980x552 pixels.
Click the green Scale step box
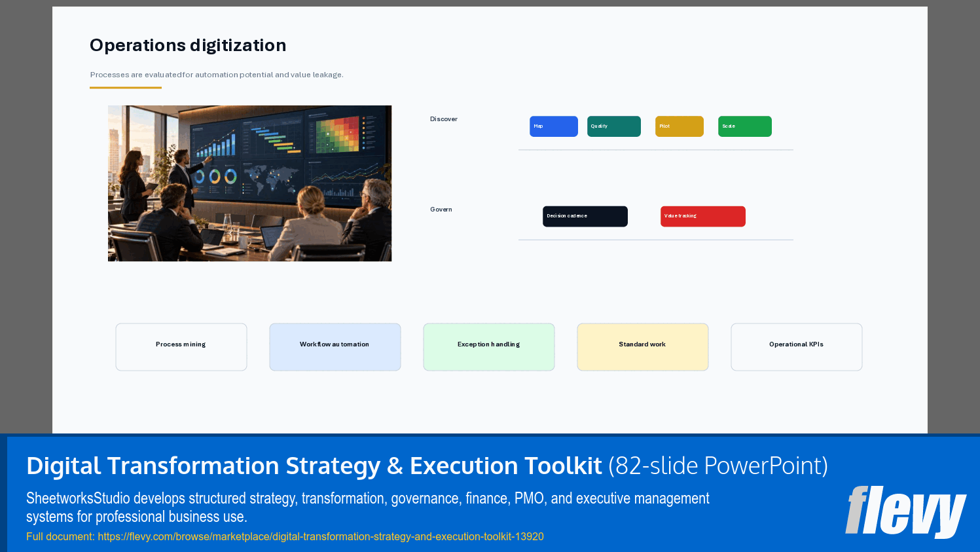pyautogui.click(x=745, y=126)
